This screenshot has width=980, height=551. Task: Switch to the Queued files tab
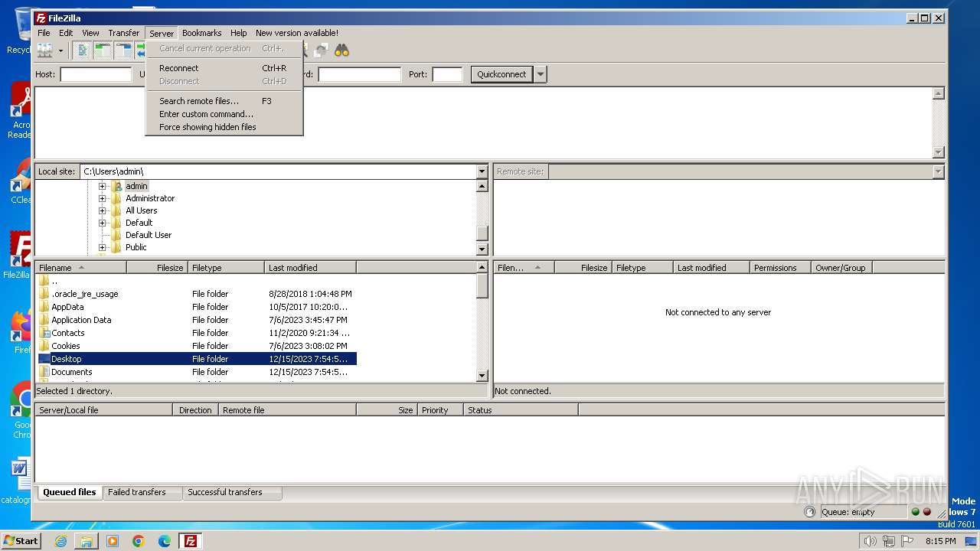[70, 492]
